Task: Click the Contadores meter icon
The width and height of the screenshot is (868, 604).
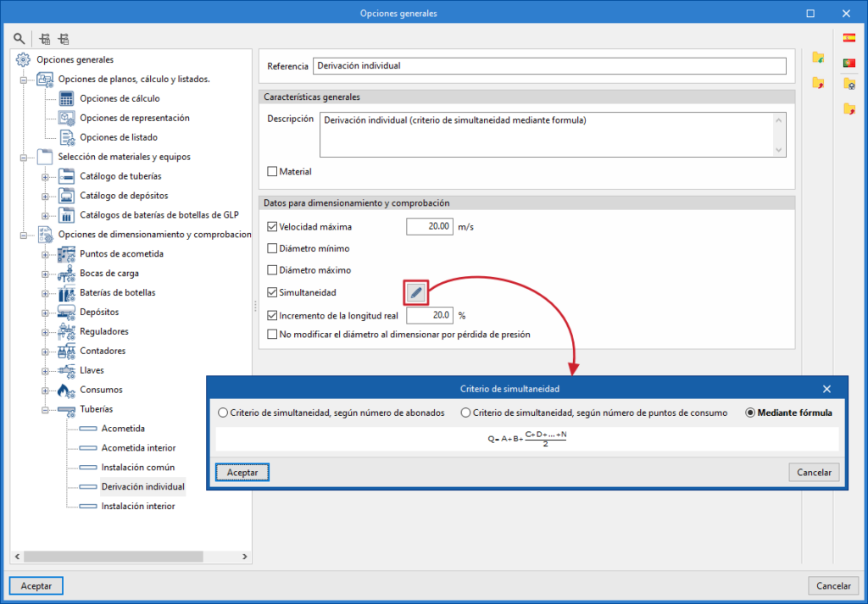Action: (x=66, y=351)
